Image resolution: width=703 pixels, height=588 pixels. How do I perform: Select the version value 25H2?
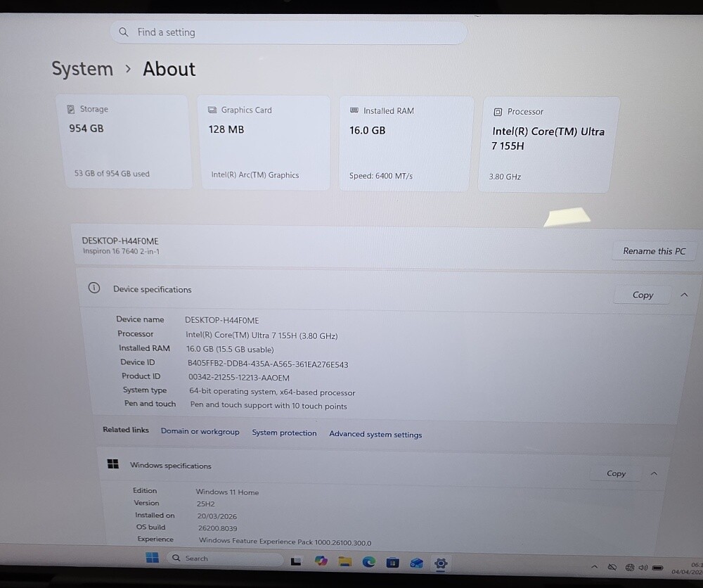206,504
